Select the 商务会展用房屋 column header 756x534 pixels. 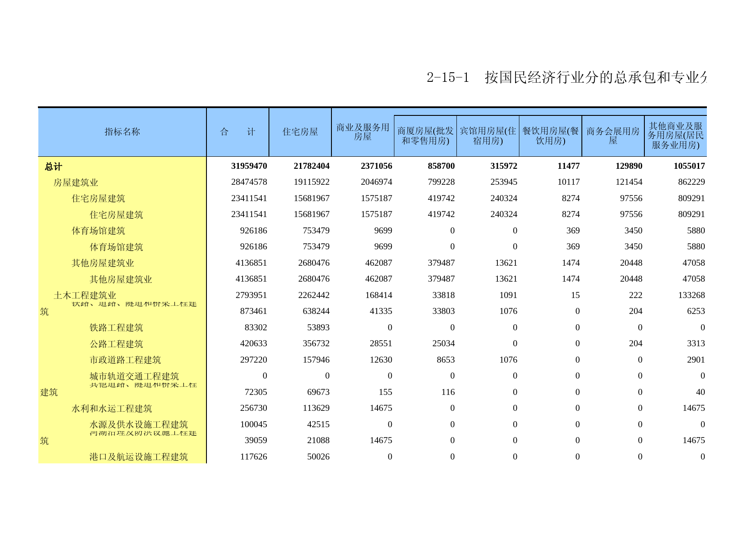tap(612, 136)
